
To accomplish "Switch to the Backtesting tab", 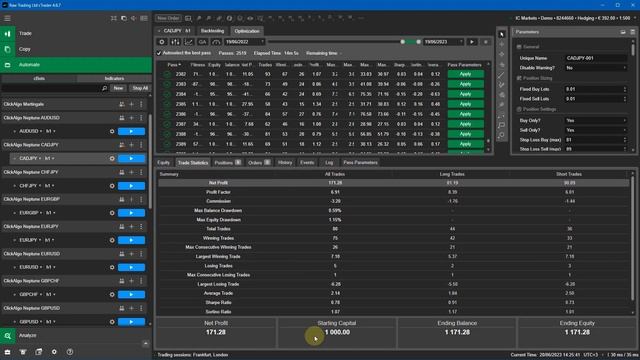I will pyautogui.click(x=212, y=31).
